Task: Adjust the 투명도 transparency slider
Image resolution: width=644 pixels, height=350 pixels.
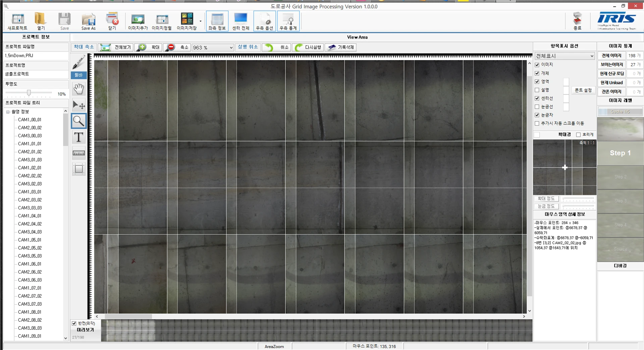Action: click(x=29, y=93)
